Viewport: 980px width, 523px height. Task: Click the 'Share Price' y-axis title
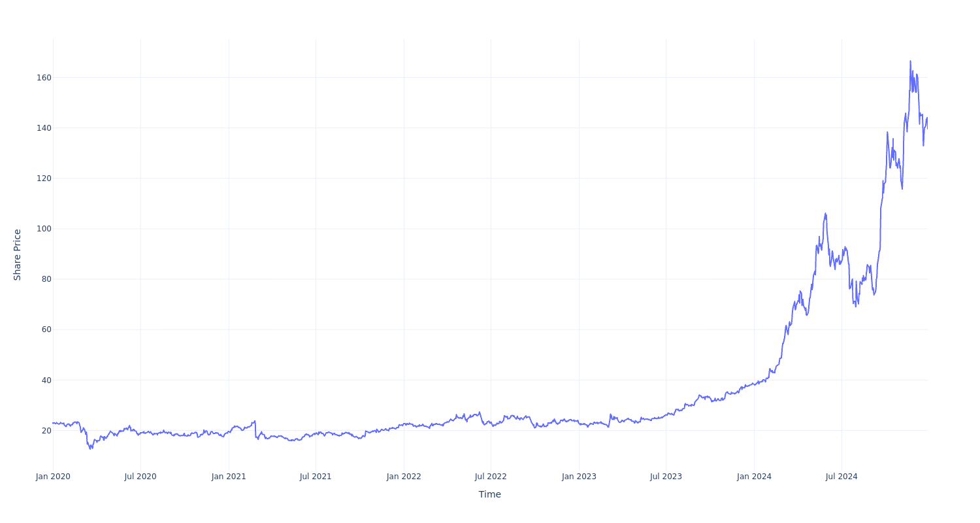pyautogui.click(x=18, y=255)
